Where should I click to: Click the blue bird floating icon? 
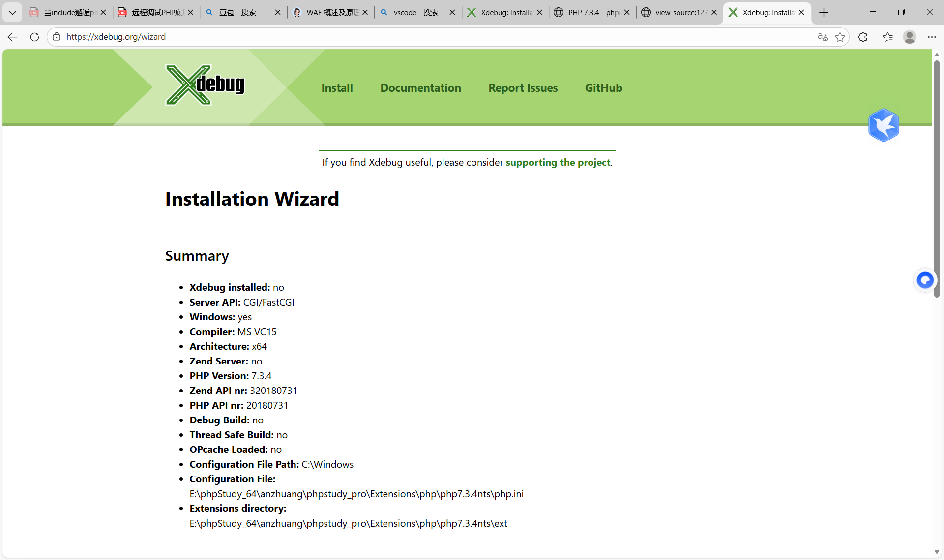[x=884, y=126]
